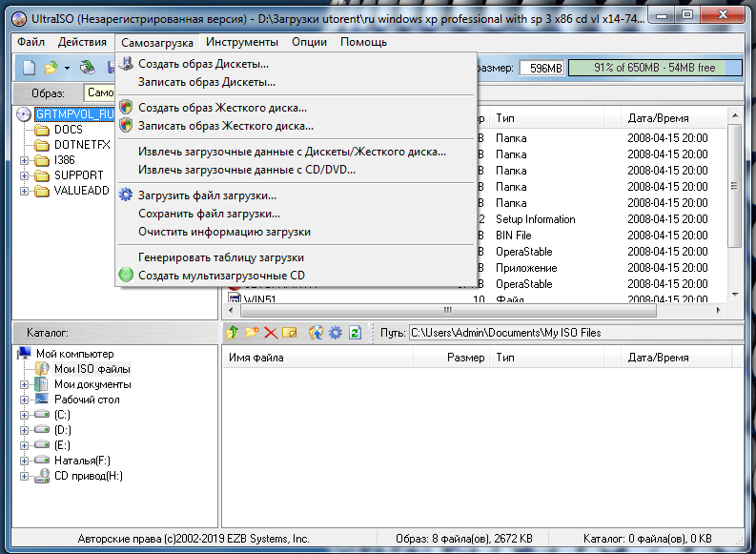Image resolution: width=756 pixels, height=554 pixels.
Task: Close the Самозагрузка menu via its title
Action: pyautogui.click(x=157, y=42)
